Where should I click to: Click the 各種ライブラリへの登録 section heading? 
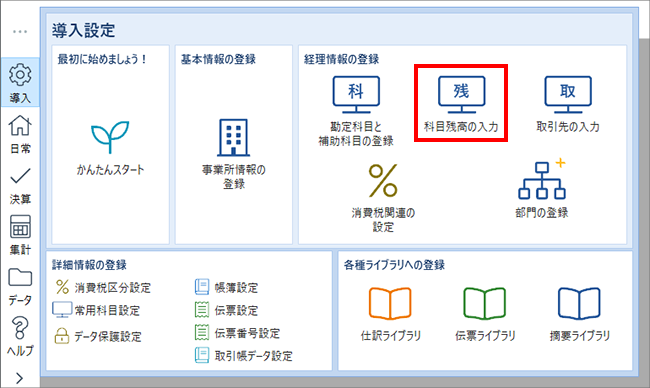(x=394, y=265)
